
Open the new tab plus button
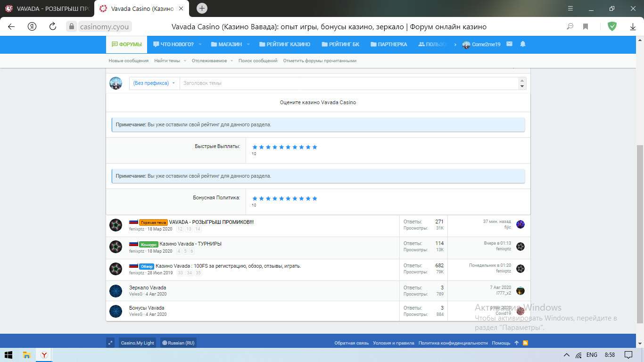point(202,8)
